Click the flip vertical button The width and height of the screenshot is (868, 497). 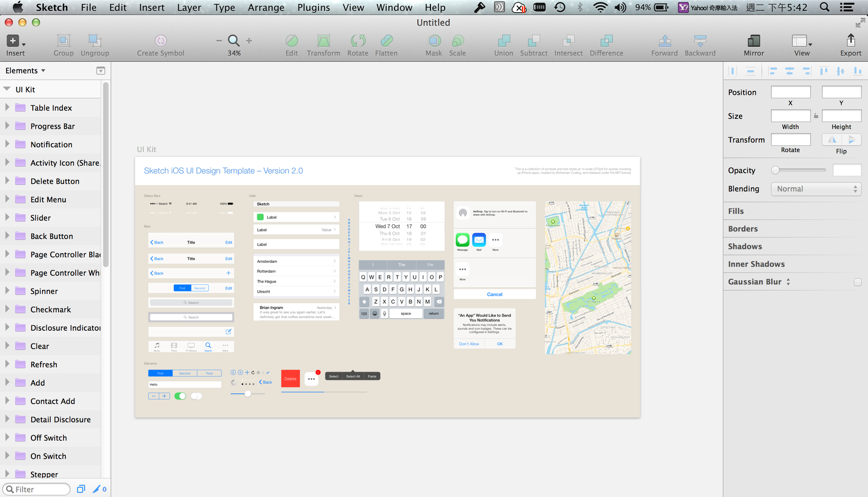[x=851, y=140]
